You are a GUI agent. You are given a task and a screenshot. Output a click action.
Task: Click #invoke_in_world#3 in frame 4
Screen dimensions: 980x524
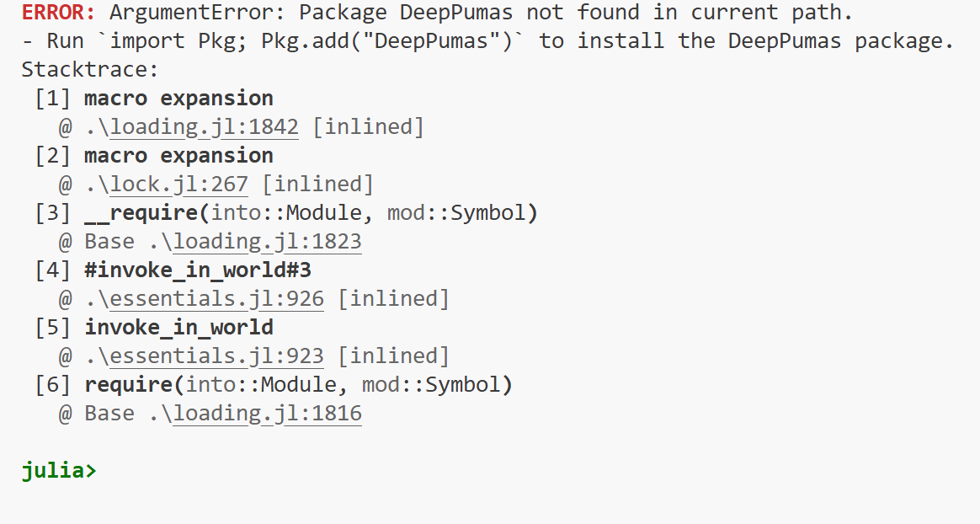198,270
